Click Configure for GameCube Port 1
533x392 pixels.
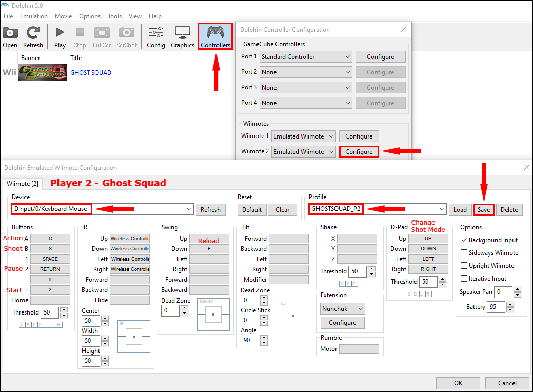380,57
